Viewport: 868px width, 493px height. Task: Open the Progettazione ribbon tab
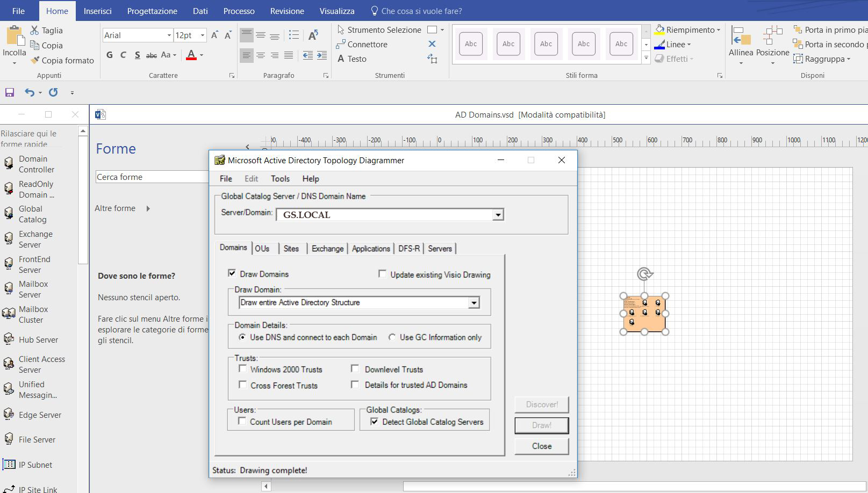point(152,11)
